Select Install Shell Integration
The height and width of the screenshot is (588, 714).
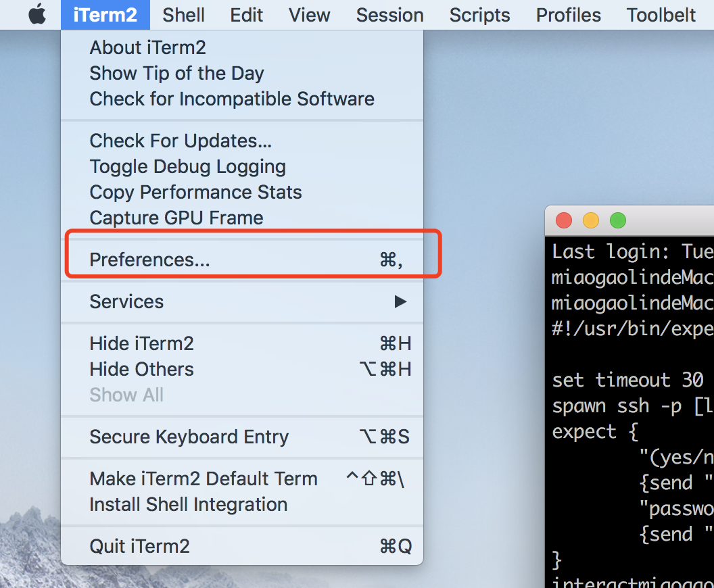tap(242, 504)
